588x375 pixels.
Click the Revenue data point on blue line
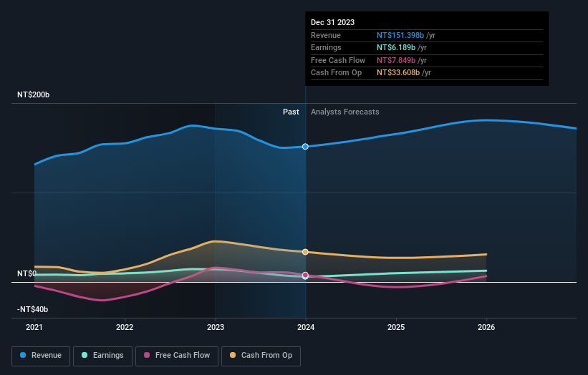pyautogui.click(x=305, y=147)
